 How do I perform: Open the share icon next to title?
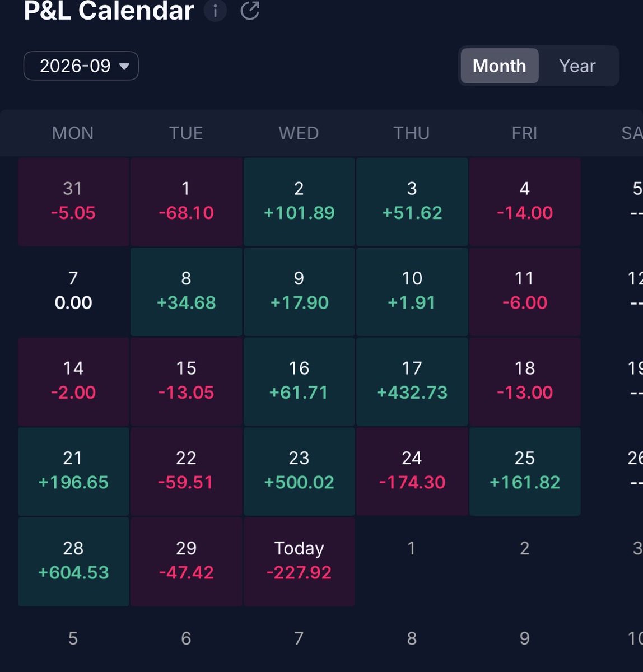pyautogui.click(x=250, y=10)
